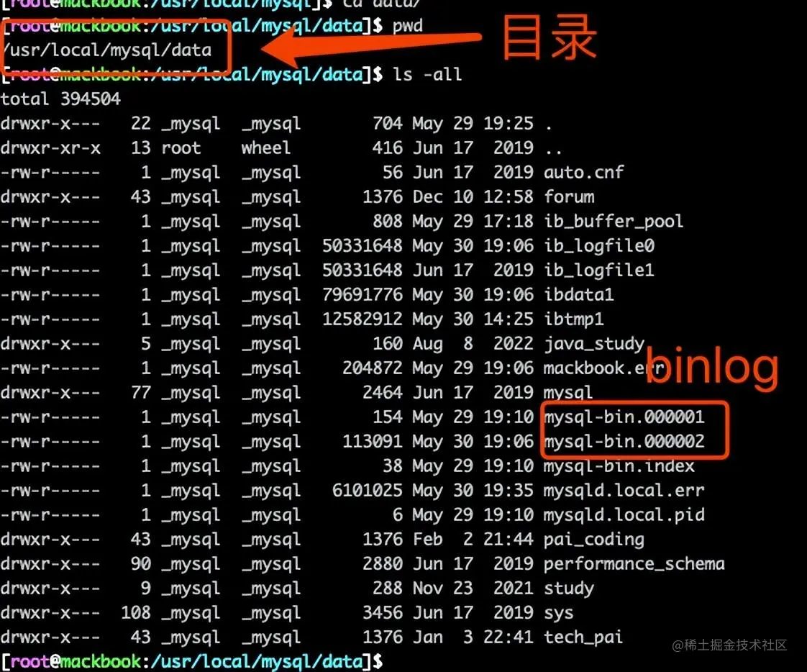This screenshot has height=672, width=807.
Task: Click the auto.cnf filename
Action: 583,172
